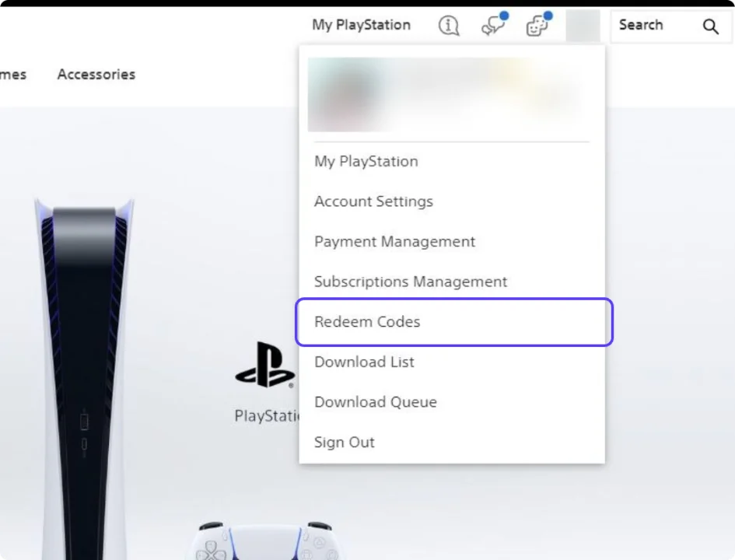Open the friends faces icon
The height and width of the screenshot is (560, 735).
(x=538, y=24)
